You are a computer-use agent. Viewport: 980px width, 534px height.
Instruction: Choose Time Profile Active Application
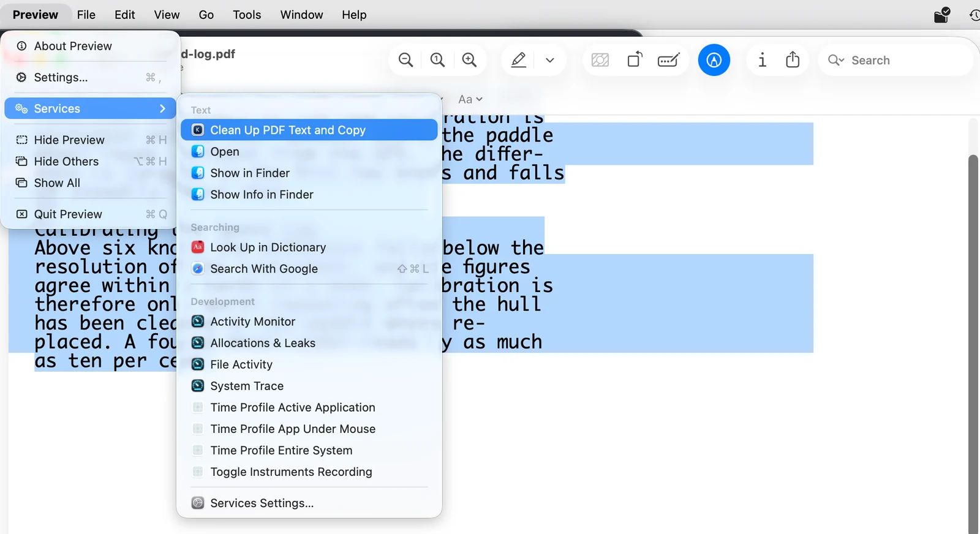point(309,407)
